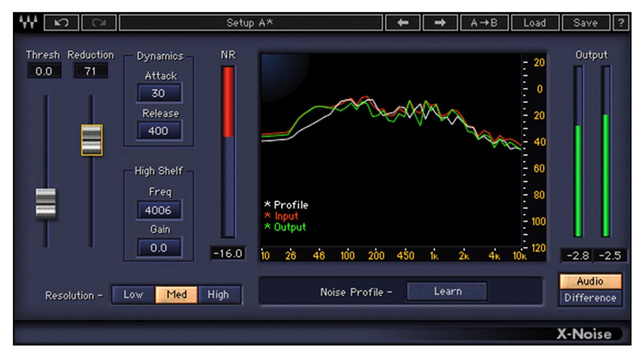Screen dimensions: 644x361
Task: Open help with the question mark button
Action: 621,23
